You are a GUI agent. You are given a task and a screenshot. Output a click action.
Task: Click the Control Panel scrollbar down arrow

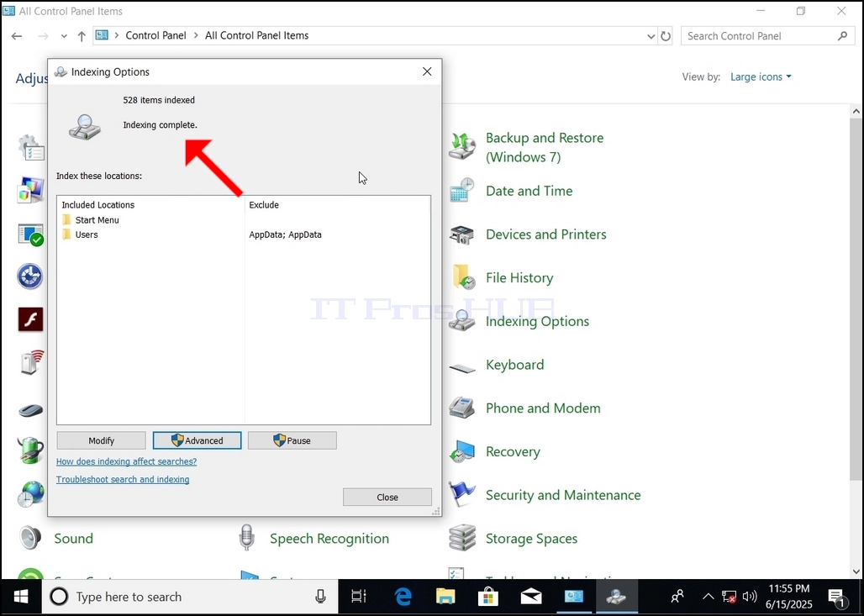856,571
